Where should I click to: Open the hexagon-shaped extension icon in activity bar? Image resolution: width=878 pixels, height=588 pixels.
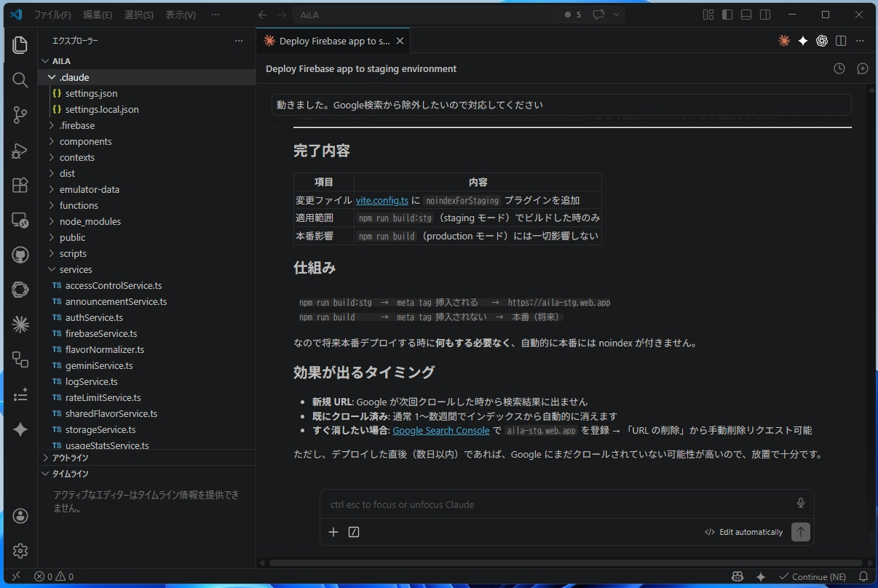click(x=20, y=290)
